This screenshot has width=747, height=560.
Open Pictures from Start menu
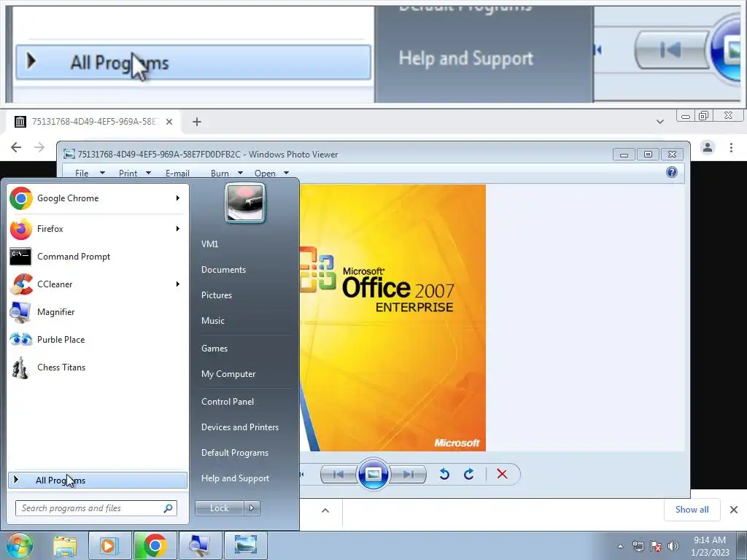216,295
